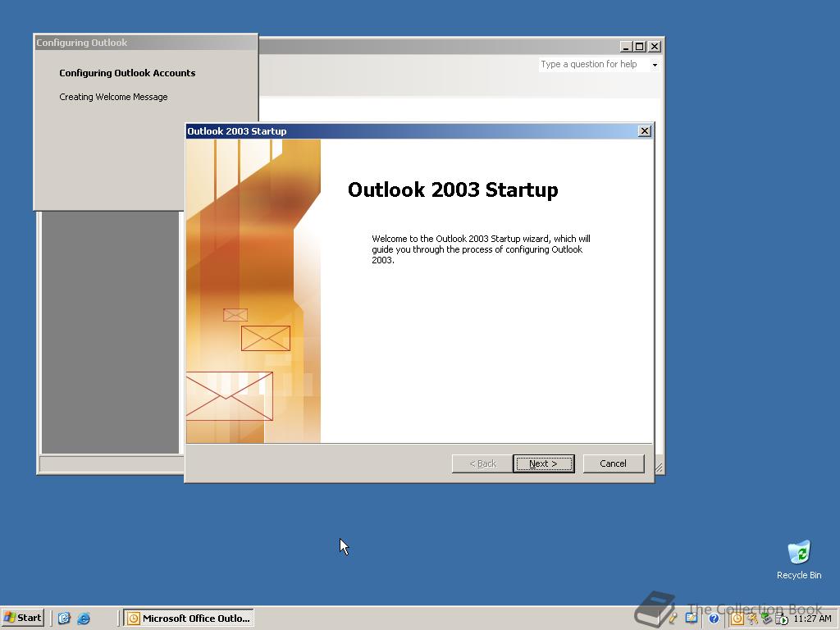Click the Outlook clock icon in system tray

pyautogui.click(x=737, y=619)
